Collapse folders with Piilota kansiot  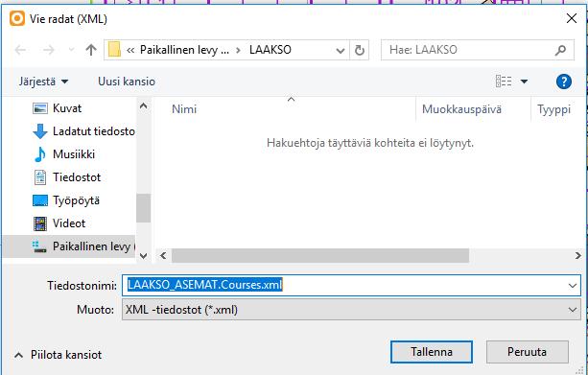coord(59,355)
